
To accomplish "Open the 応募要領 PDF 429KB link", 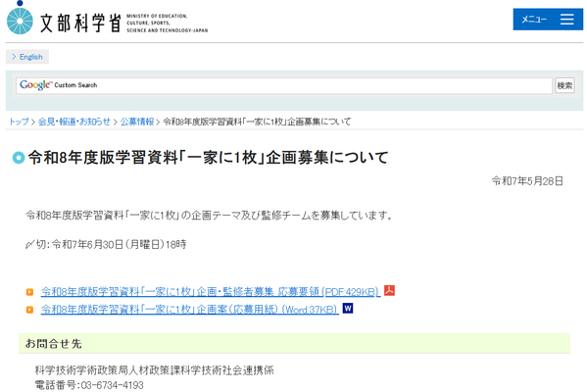I will pos(211,292).
